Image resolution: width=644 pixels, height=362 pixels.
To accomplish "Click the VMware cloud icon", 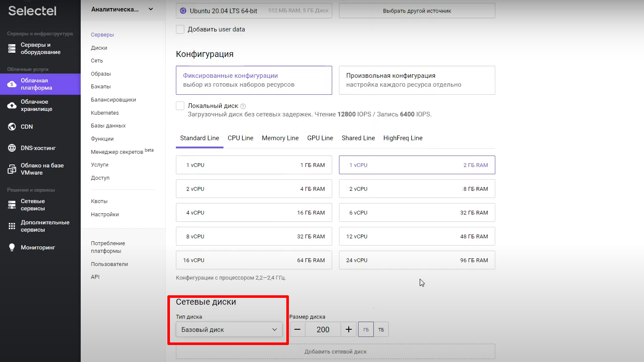I will tap(12, 169).
